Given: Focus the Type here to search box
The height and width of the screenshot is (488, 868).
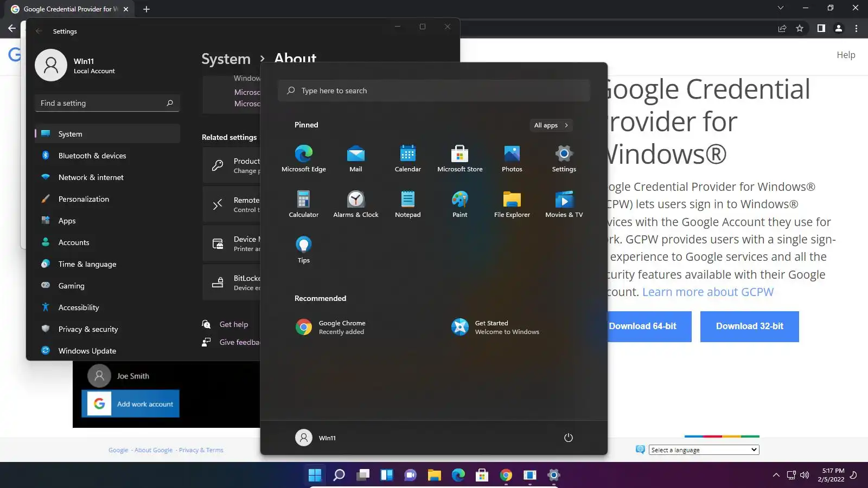Looking at the screenshot, I should click(x=434, y=91).
